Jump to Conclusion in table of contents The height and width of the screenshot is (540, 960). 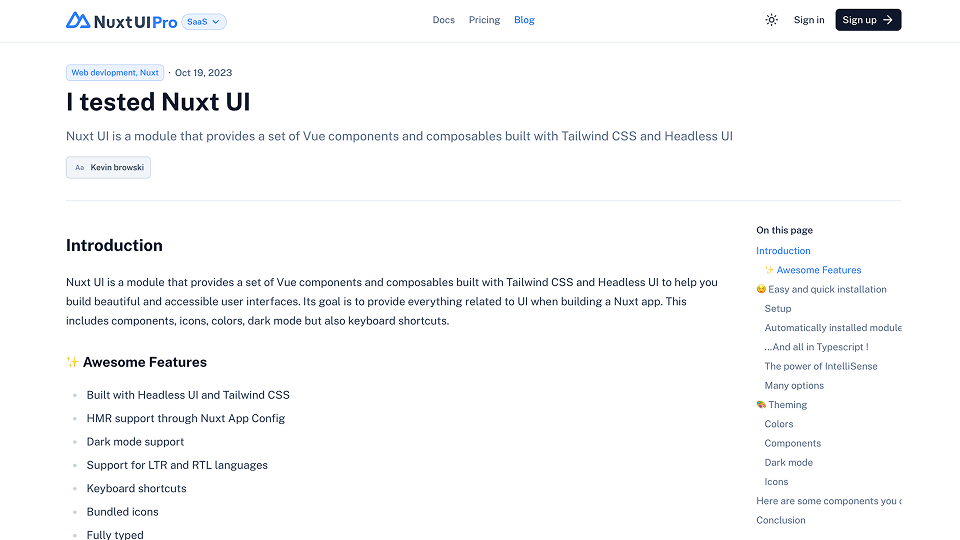[781, 520]
